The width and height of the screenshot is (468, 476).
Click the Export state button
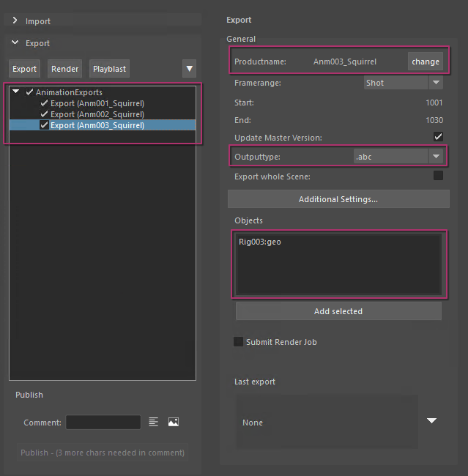(x=24, y=69)
